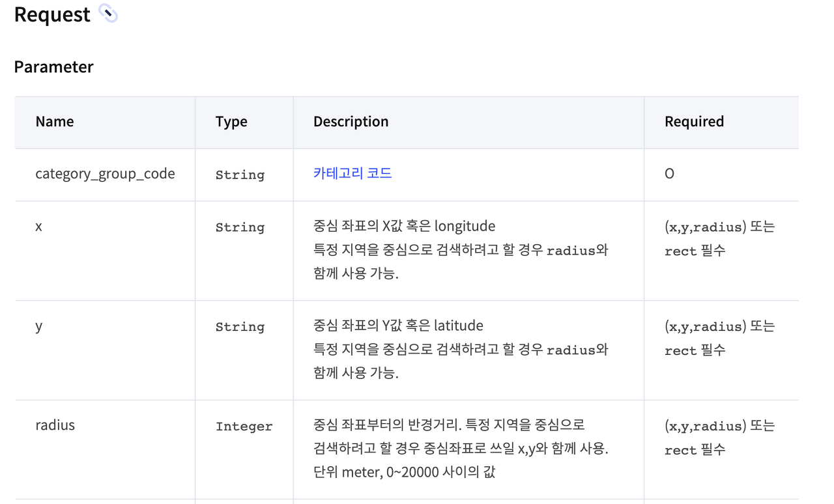Screen dimensions: 834x504
Task: Select the Name column header
Action: point(55,122)
